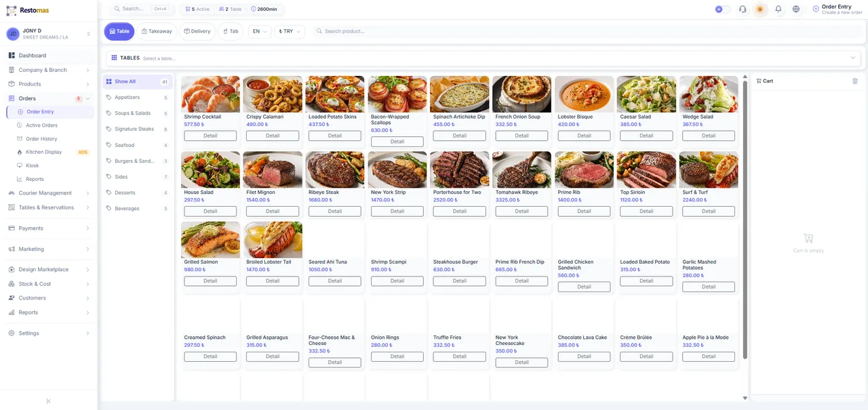The width and height of the screenshot is (868, 410).
Task: Clear cart with trash icon
Action: coord(855,81)
